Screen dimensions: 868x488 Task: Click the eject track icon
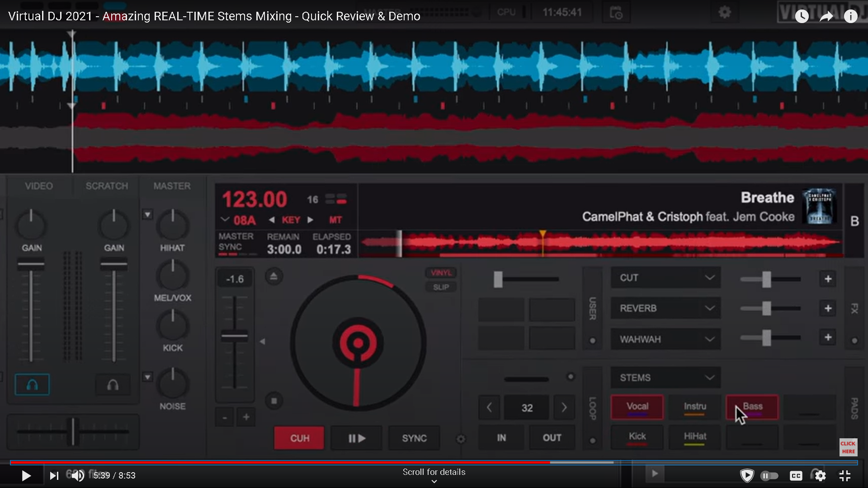(274, 276)
